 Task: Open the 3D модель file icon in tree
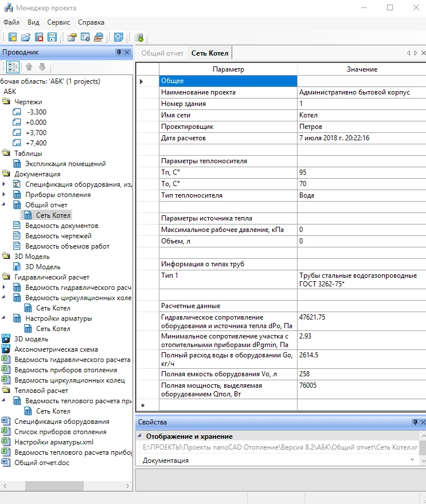[x=6, y=339]
